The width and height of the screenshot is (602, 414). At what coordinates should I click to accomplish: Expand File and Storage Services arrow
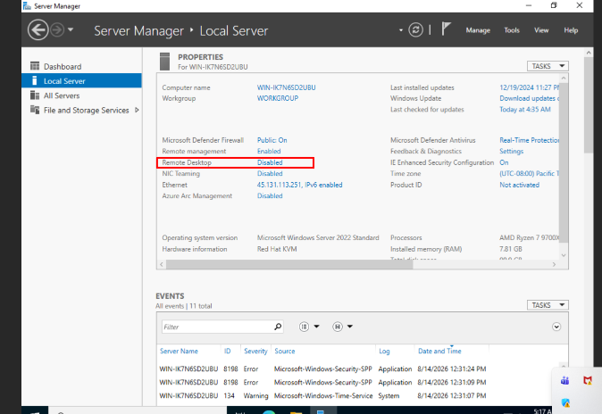coord(137,110)
